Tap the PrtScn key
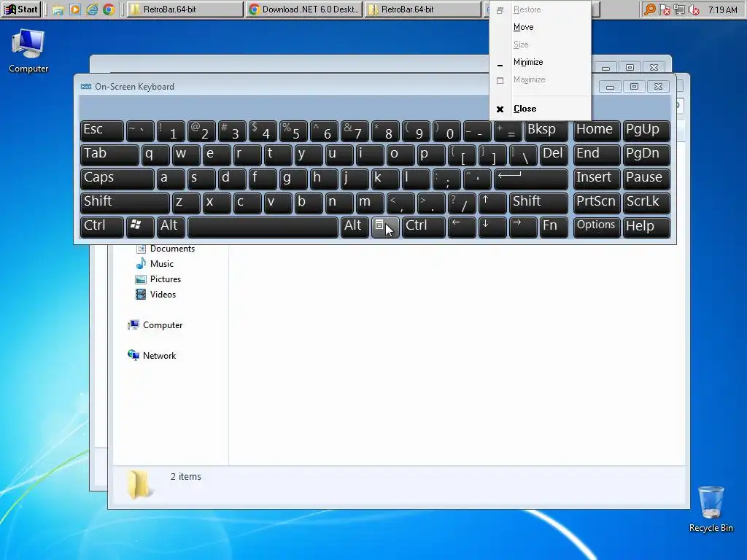Viewport: 747px width, 560px height. (597, 203)
